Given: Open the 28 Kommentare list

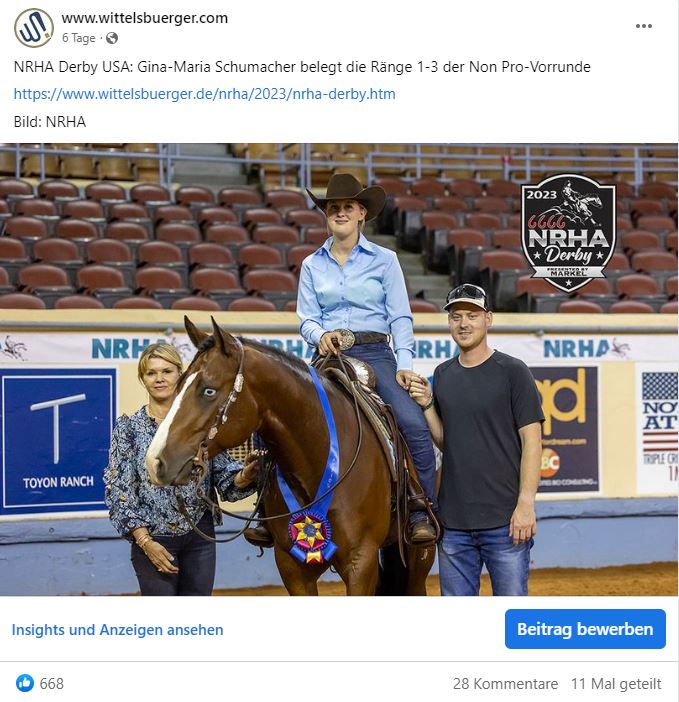Looking at the screenshot, I should [x=505, y=684].
